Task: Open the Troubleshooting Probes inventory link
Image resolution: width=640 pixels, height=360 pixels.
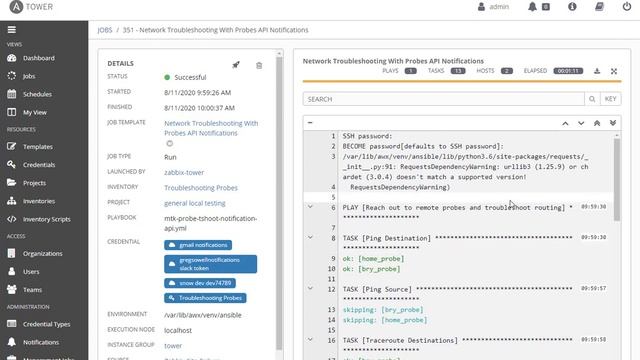Action: 201,188
